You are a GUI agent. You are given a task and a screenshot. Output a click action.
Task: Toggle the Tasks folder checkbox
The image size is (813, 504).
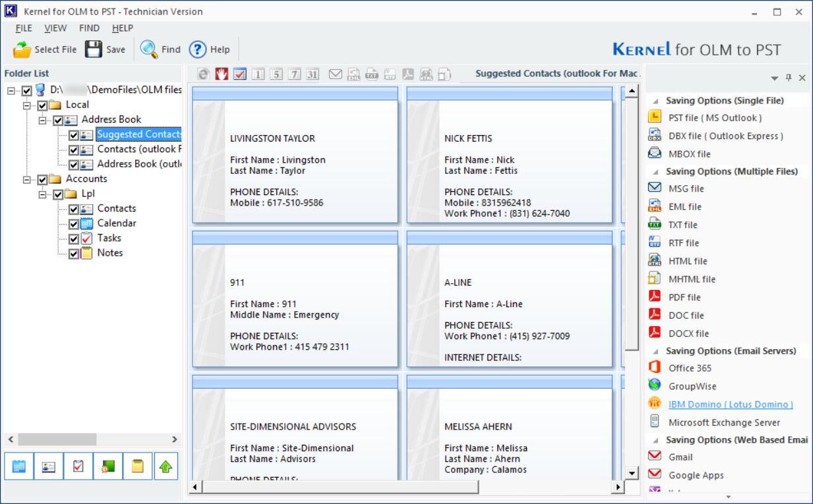[x=74, y=238]
